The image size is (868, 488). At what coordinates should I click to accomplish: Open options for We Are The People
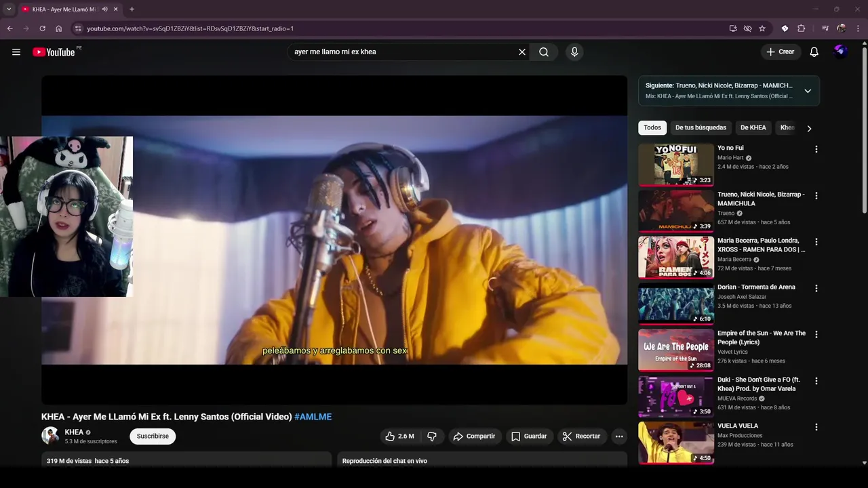(x=816, y=334)
